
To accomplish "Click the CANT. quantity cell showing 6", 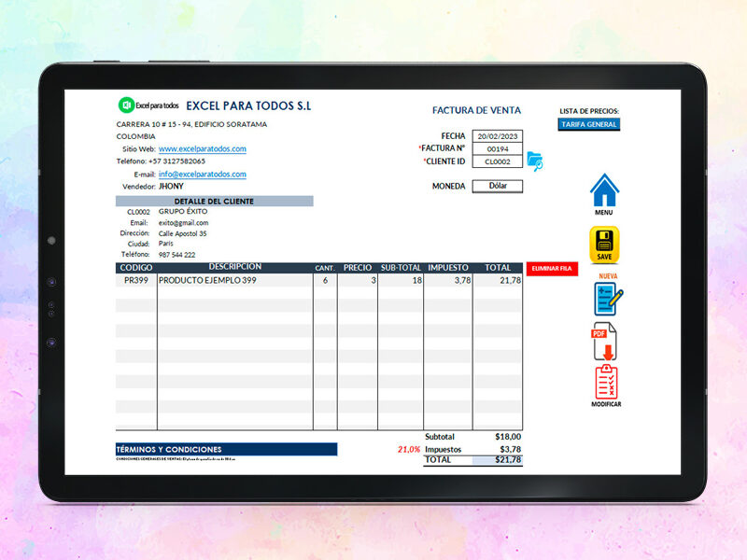I will coord(325,281).
